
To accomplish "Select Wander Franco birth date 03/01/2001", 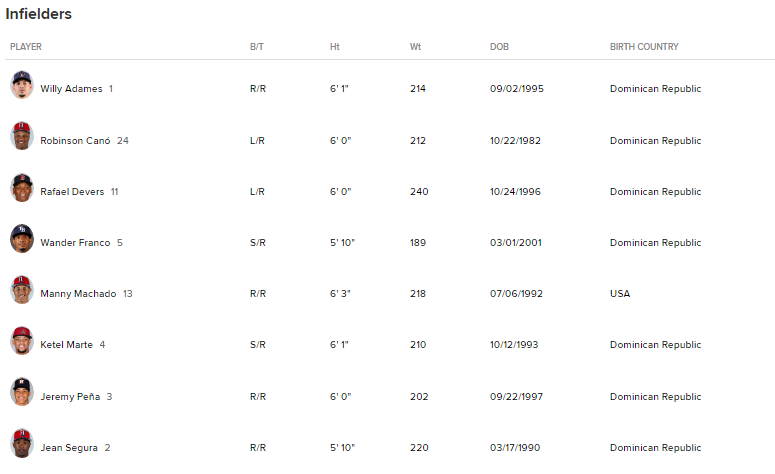I will pos(516,243).
